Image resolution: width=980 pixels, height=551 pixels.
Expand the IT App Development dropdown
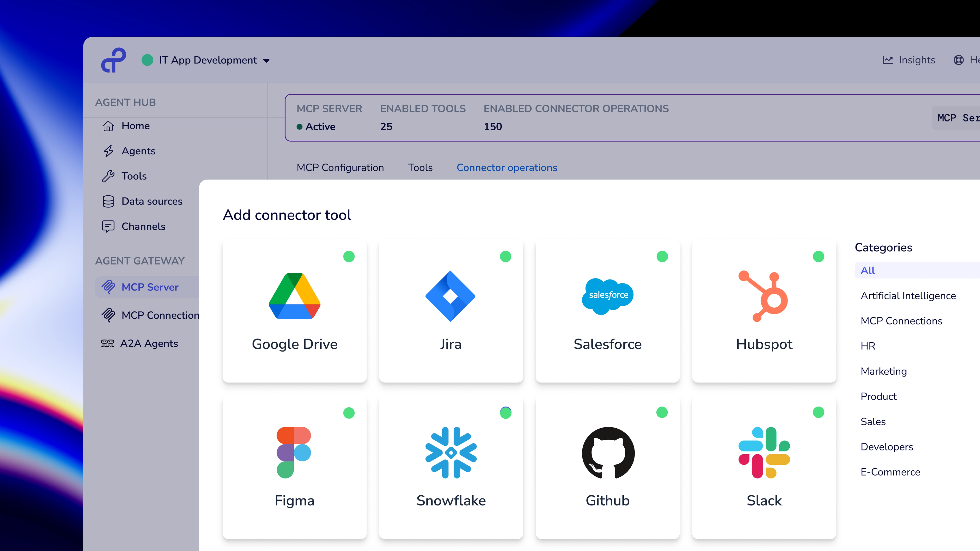(266, 61)
